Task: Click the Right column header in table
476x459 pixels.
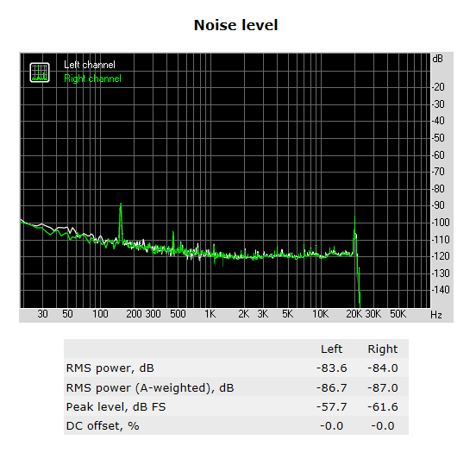Action: pos(383,349)
